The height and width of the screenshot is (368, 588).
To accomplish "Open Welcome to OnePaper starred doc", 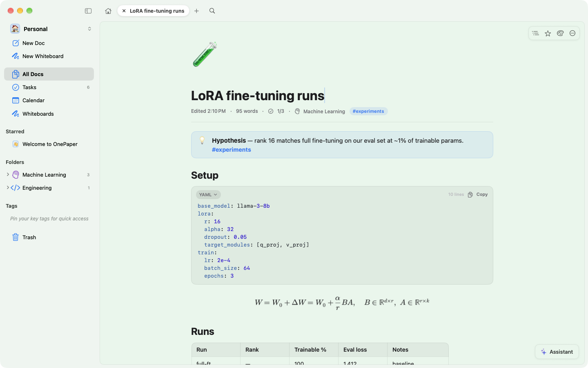I will (49, 144).
